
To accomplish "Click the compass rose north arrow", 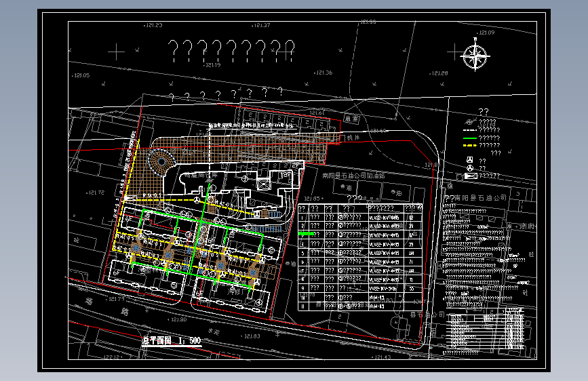I will tap(475, 57).
